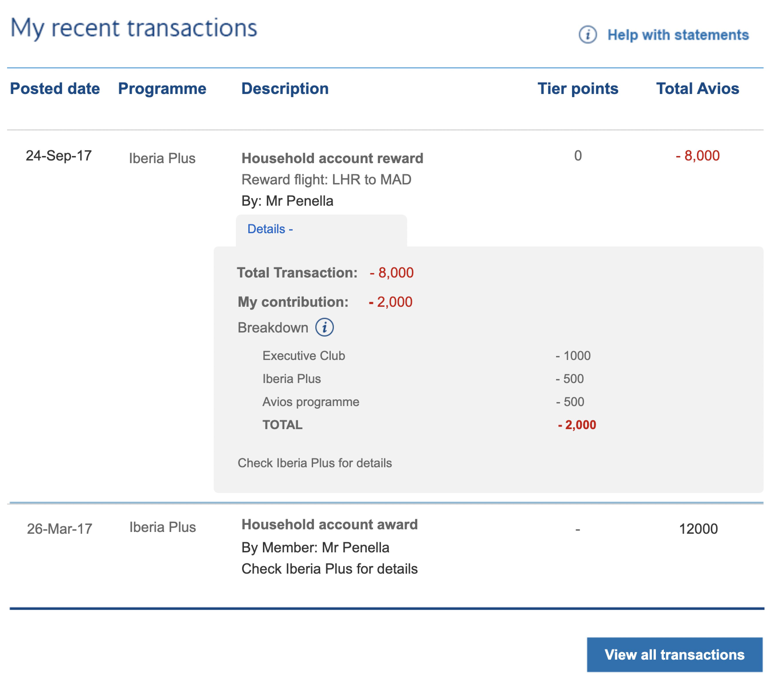Click the My contribution amount
The height and width of the screenshot is (688, 784).
pos(390,302)
